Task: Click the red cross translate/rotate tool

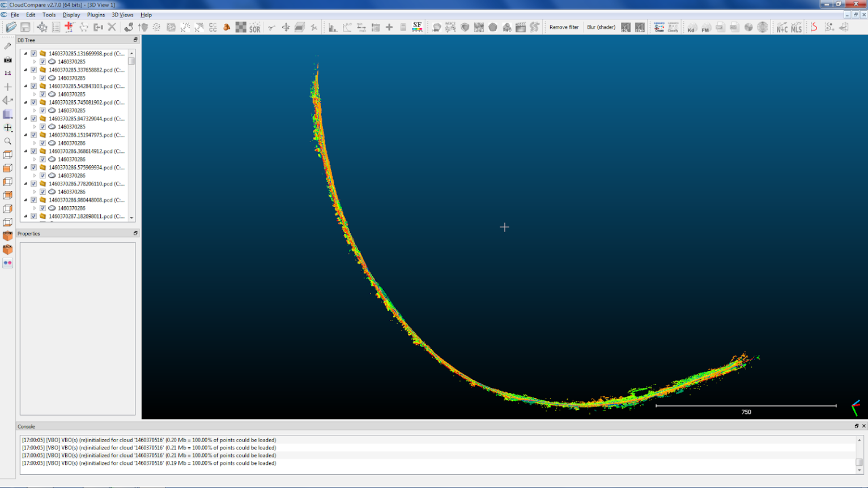Action: [x=69, y=27]
